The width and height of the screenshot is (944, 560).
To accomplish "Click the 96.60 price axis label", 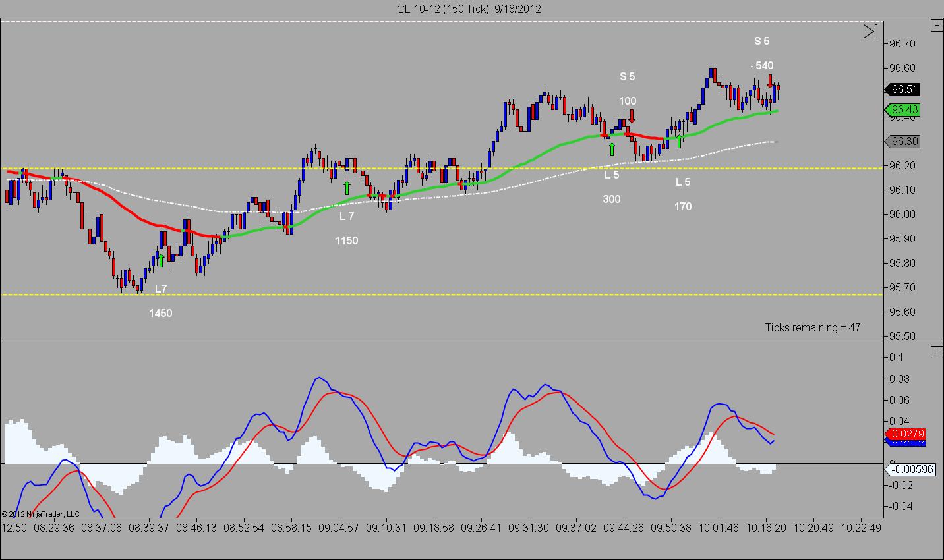I will click(902, 68).
